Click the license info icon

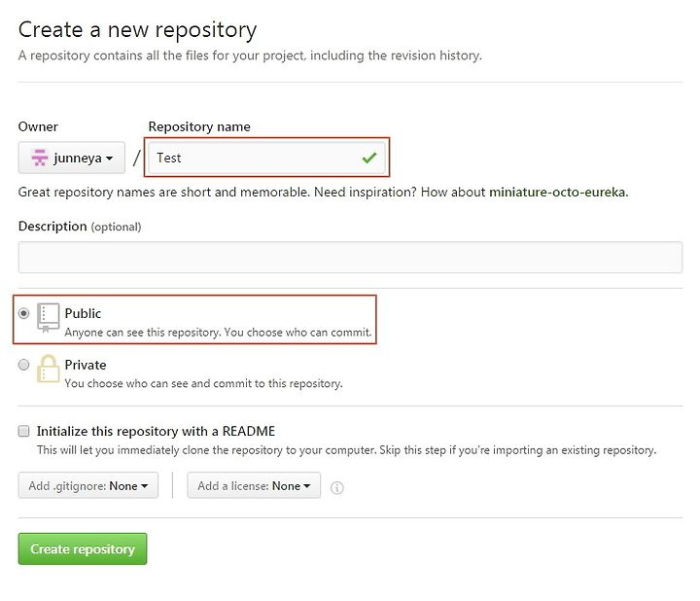tap(337, 487)
